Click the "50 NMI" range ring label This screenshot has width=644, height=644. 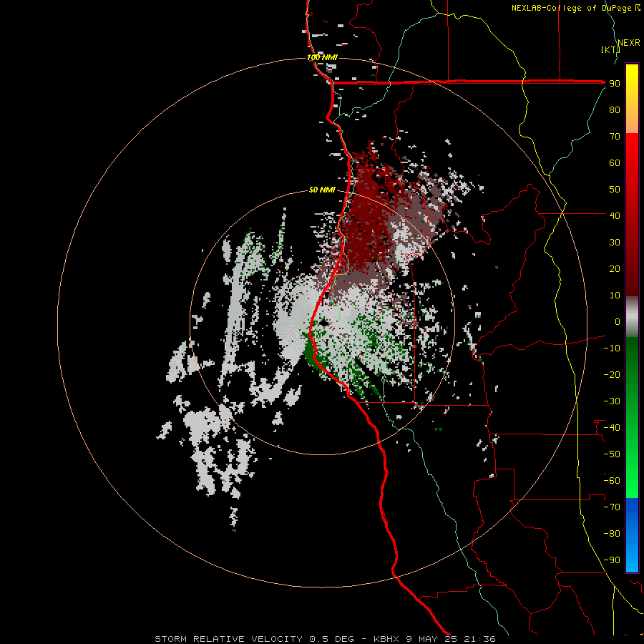323,190
